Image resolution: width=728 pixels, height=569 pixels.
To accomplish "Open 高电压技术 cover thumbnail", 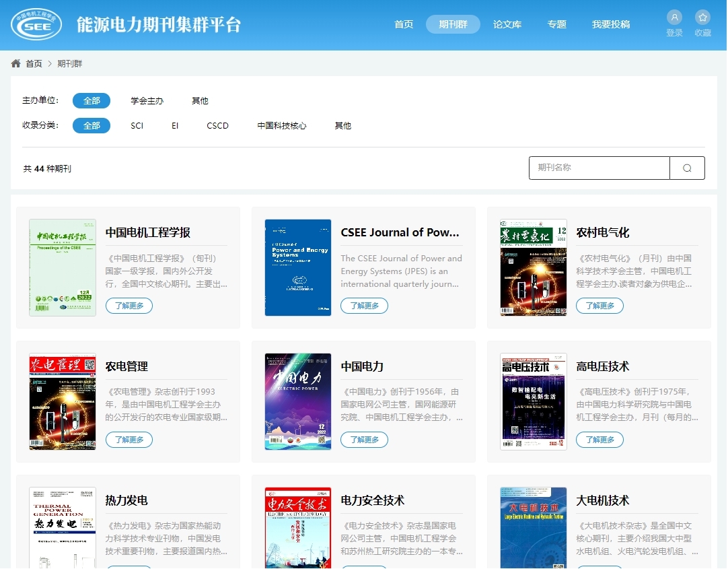I will (x=534, y=401).
